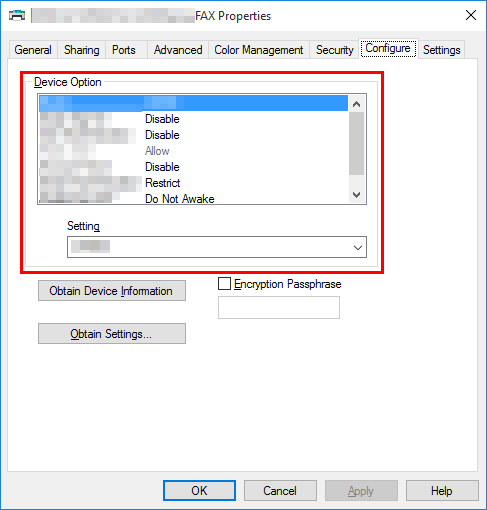Click the OK button
Screen dimensions: 487x510
(x=199, y=490)
